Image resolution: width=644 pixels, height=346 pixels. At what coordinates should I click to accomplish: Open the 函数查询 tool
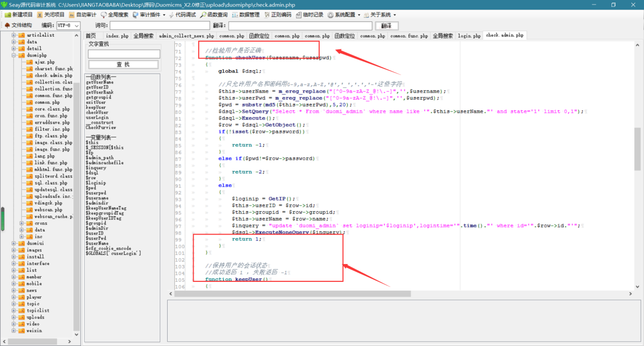tap(214, 15)
